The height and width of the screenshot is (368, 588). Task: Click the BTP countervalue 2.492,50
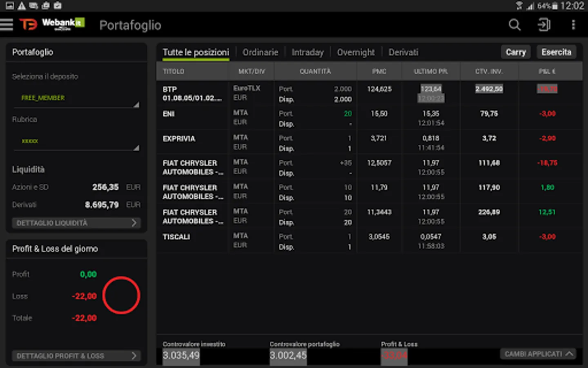[489, 89]
